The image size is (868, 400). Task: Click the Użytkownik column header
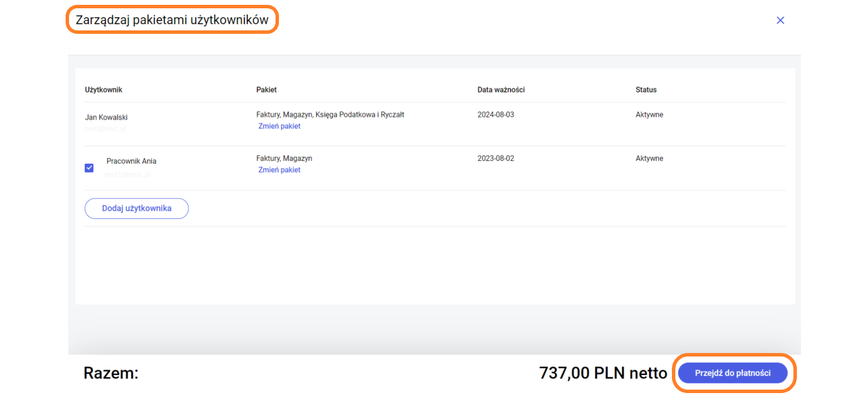tap(104, 90)
